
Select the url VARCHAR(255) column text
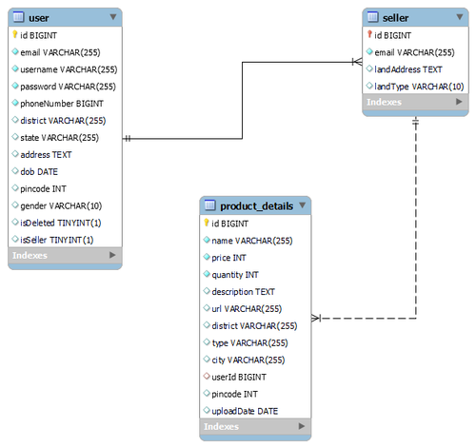click(x=247, y=309)
